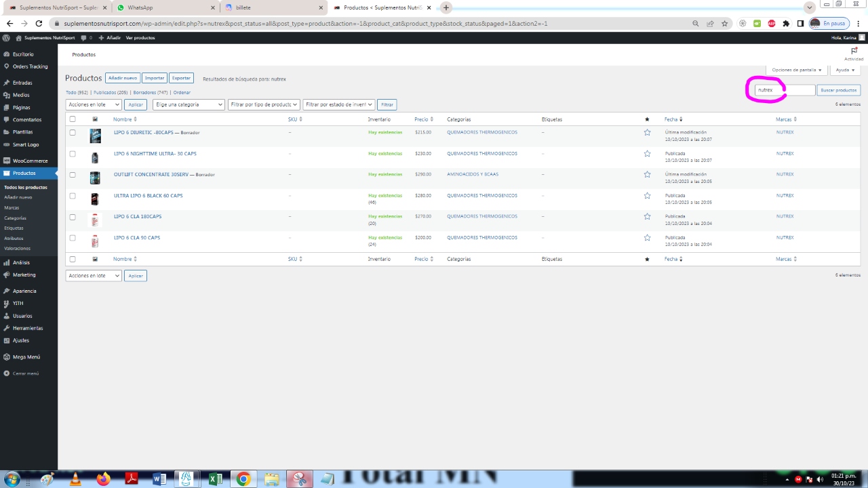Open the top Acciones en lote dropdown
868x488 pixels.
click(x=94, y=104)
